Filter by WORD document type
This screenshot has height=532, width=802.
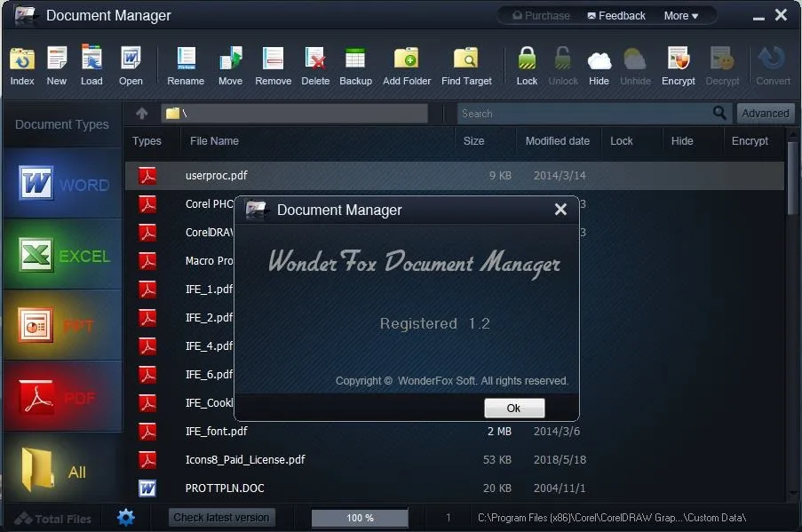click(x=63, y=183)
